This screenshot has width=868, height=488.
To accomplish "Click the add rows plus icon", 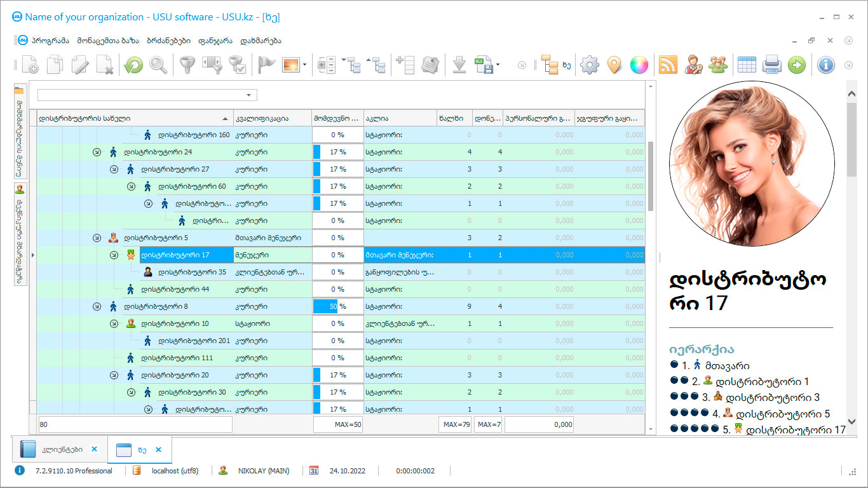I will pos(405,65).
